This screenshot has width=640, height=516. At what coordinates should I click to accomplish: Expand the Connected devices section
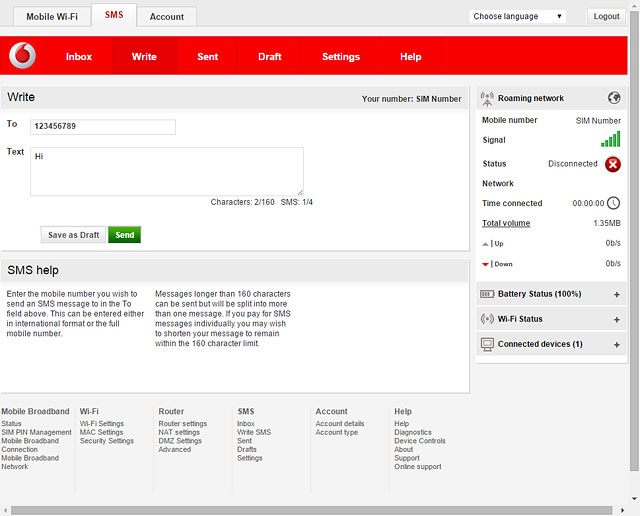tap(616, 345)
